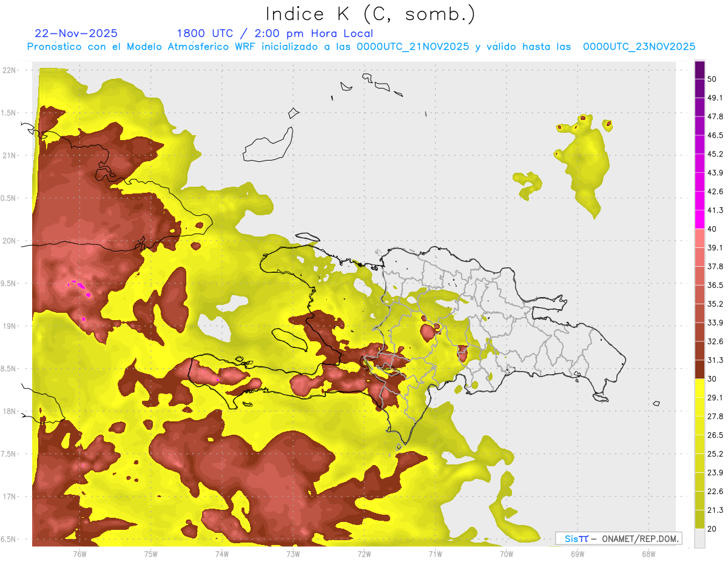Click the legend value '39.1'

coord(715,247)
